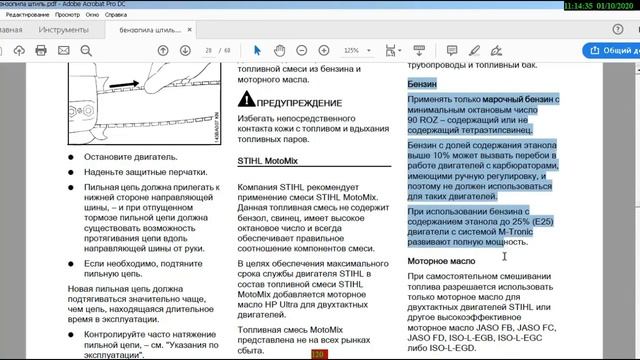Open the Справка menu
This screenshot has width=640, height=360.
coord(116,15)
